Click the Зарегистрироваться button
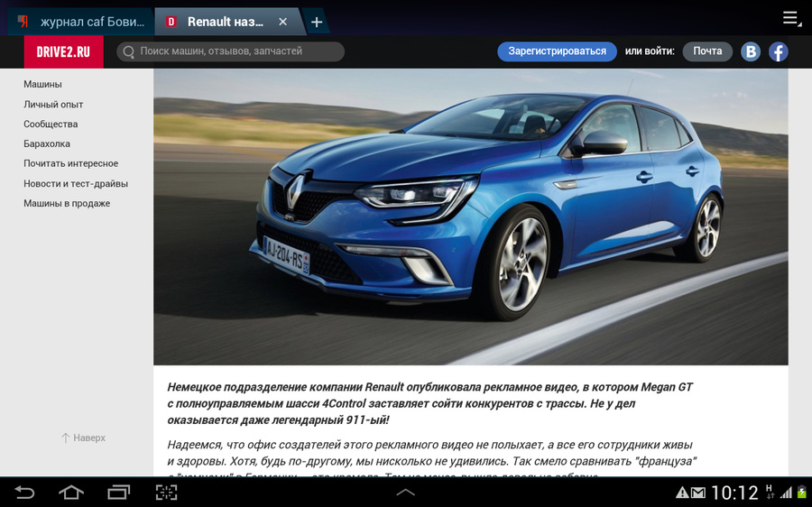 tap(557, 51)
